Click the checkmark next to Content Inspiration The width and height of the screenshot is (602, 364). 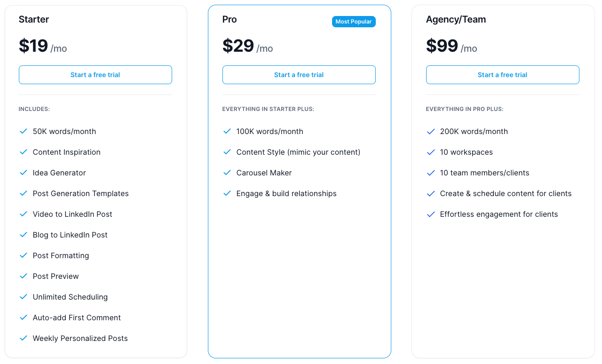24,152
